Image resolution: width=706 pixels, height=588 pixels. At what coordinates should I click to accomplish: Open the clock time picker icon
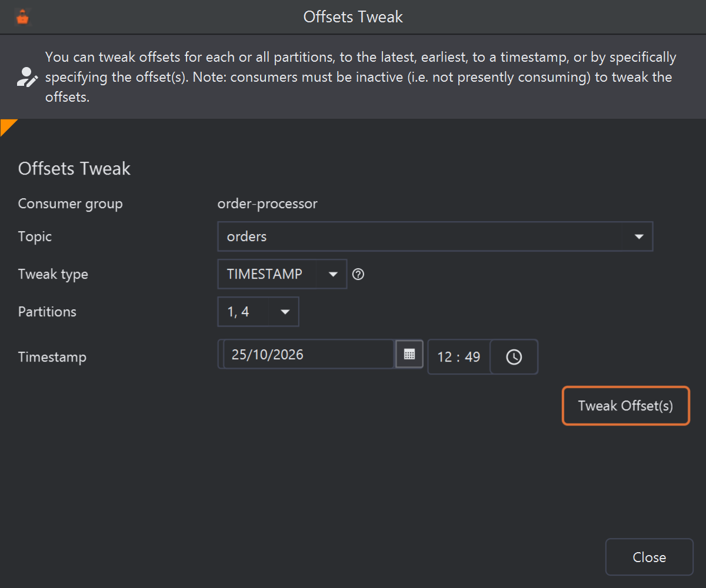pyautogui.click(x=514, y=357)
